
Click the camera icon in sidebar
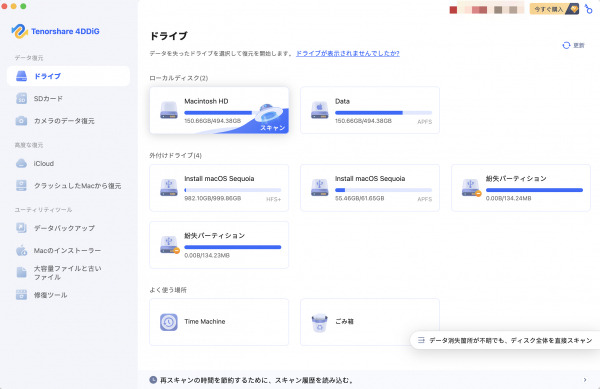tap(21, 121)
